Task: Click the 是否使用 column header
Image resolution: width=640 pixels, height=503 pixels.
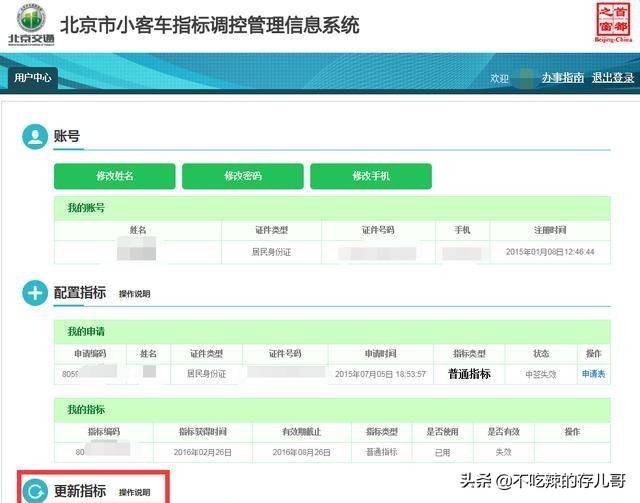Action: (x=442, y=432)
